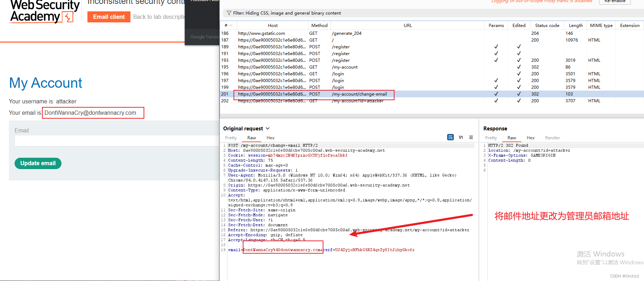Click the Email client button
The height and width of the screenshot is (281, 644).
click(109, 17)
